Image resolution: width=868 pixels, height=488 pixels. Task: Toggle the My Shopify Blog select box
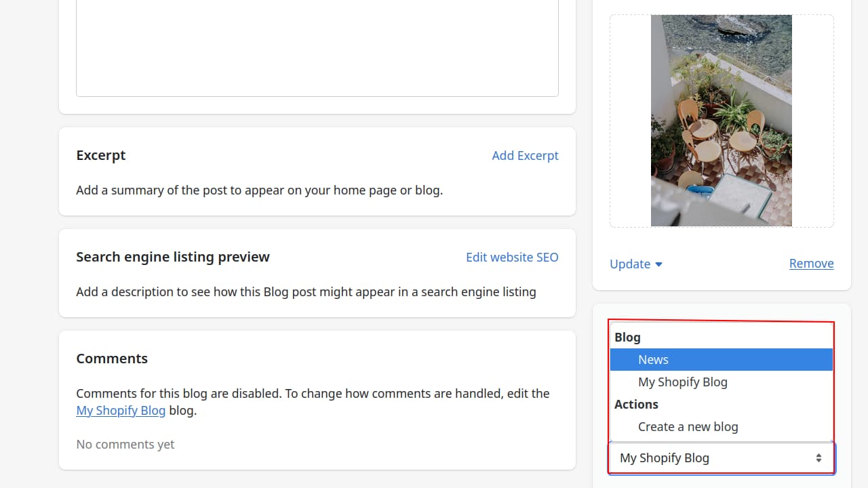click(722, 457)
